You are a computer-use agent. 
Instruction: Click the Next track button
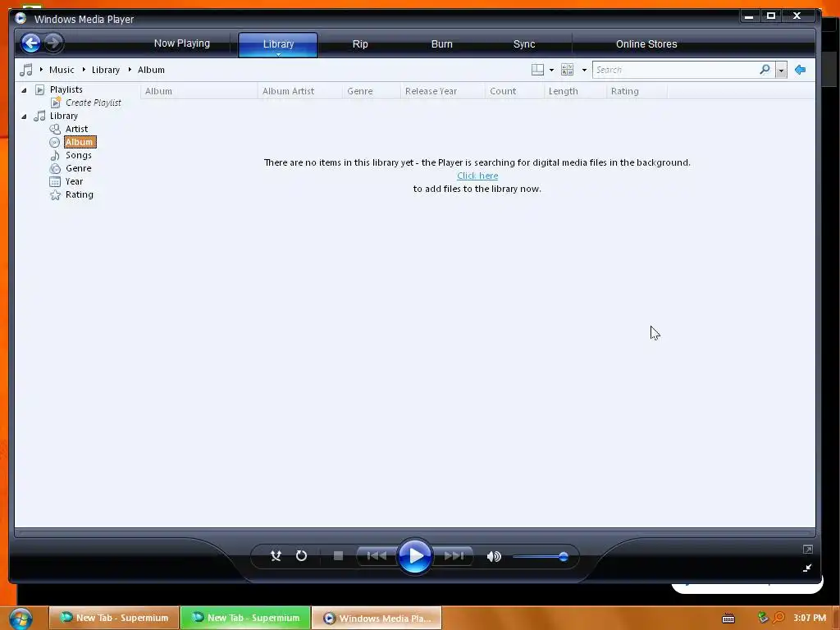point(453,556)
